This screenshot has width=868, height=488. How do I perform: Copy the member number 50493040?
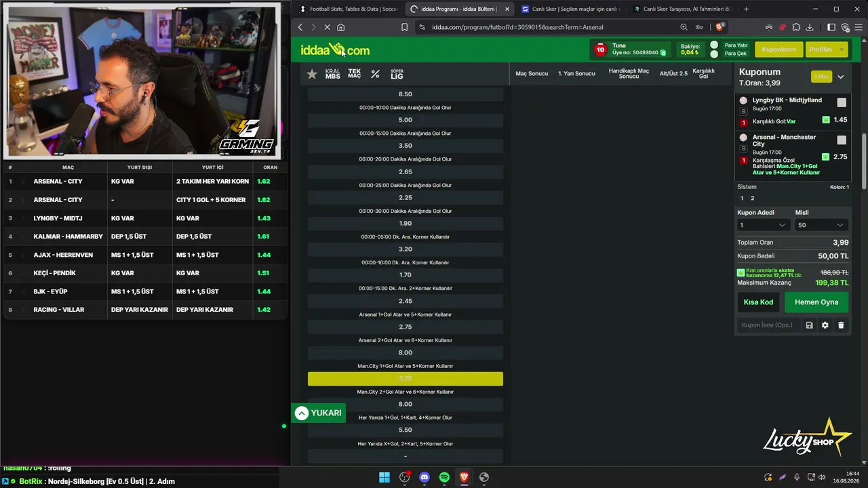[x=663, y=53]
